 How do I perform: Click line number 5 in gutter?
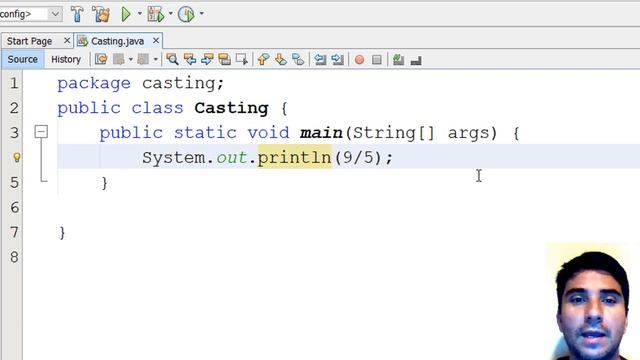click(14, 182)
